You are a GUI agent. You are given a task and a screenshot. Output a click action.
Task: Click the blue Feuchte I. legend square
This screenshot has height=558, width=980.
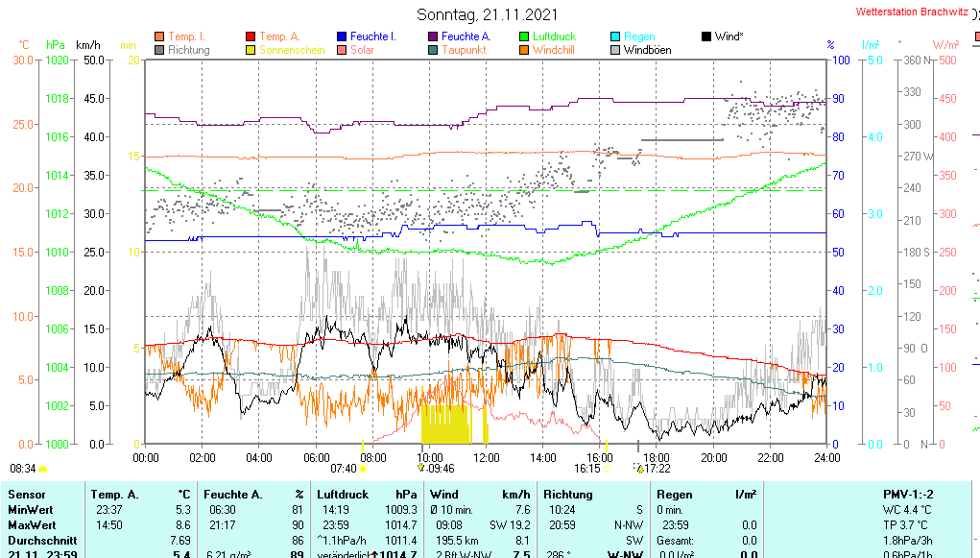tap(342, 36)
